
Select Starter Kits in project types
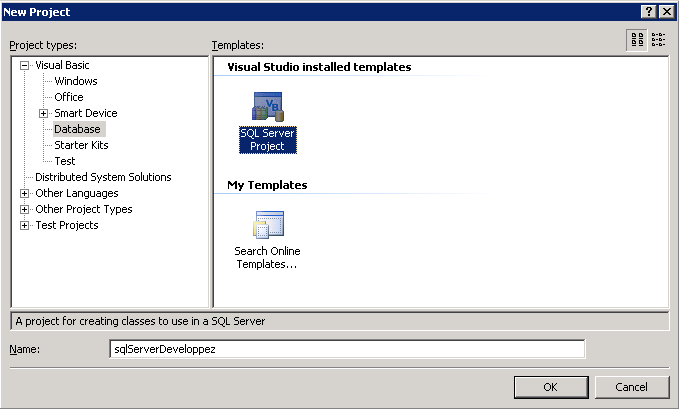(x=81, y=145)
